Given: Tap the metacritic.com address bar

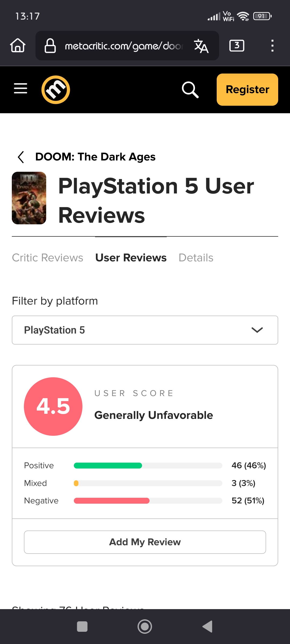Looking at the screenshot, I should (x=124, y=46).
